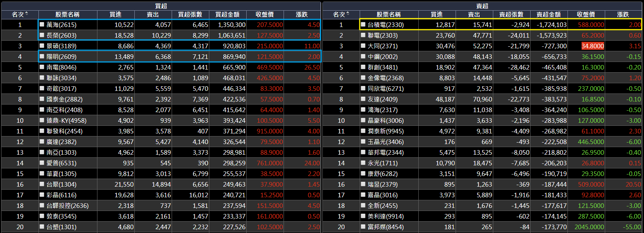The width and height of the screenshot is (644, 233).
Task: Click the 買超金額 value 1,350,300
Action: pyautogui.click(x=231, y=25)
